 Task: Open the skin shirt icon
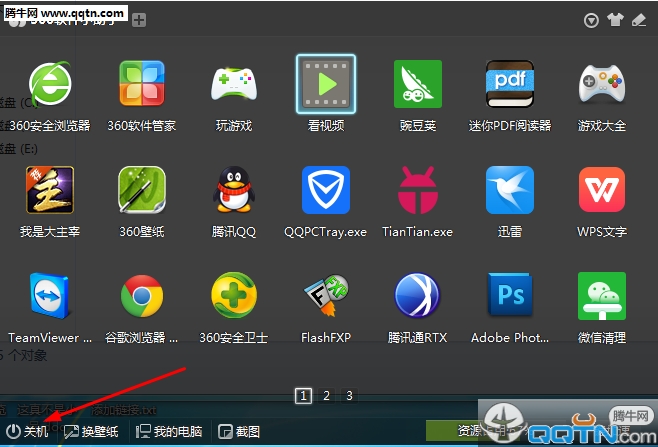(x=615, y=20)
